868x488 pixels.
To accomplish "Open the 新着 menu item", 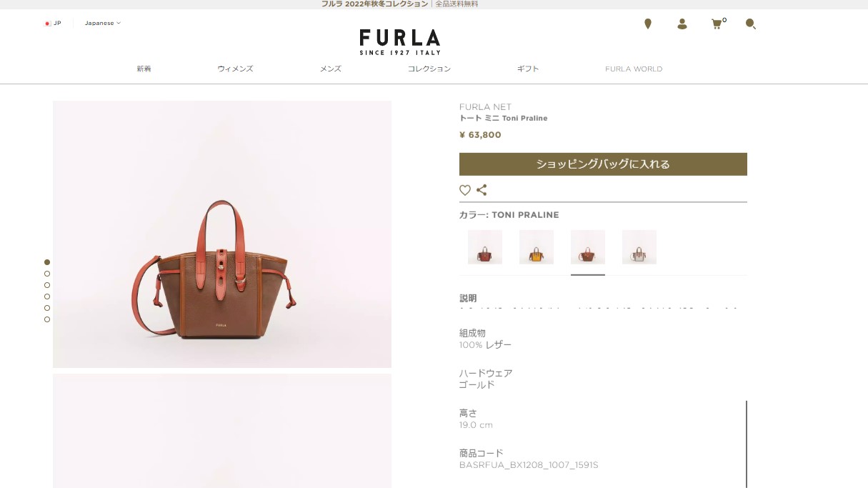I will coord(144,69).
